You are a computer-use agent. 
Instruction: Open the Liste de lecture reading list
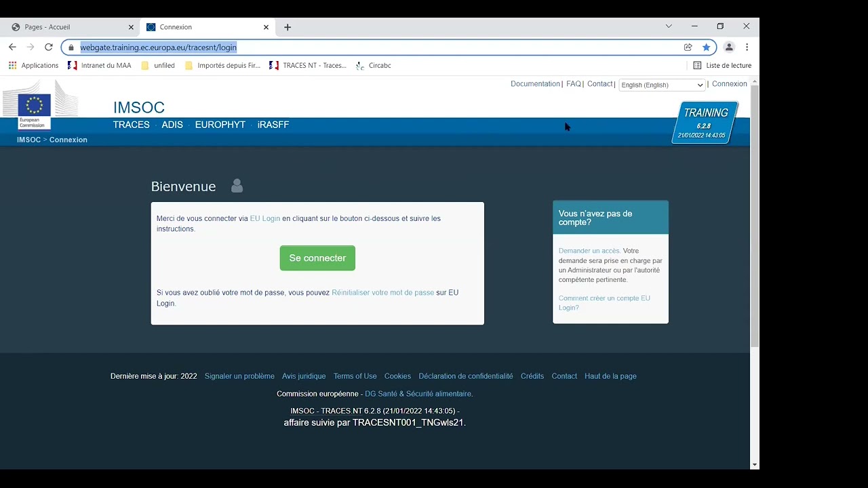coord(722,66)
